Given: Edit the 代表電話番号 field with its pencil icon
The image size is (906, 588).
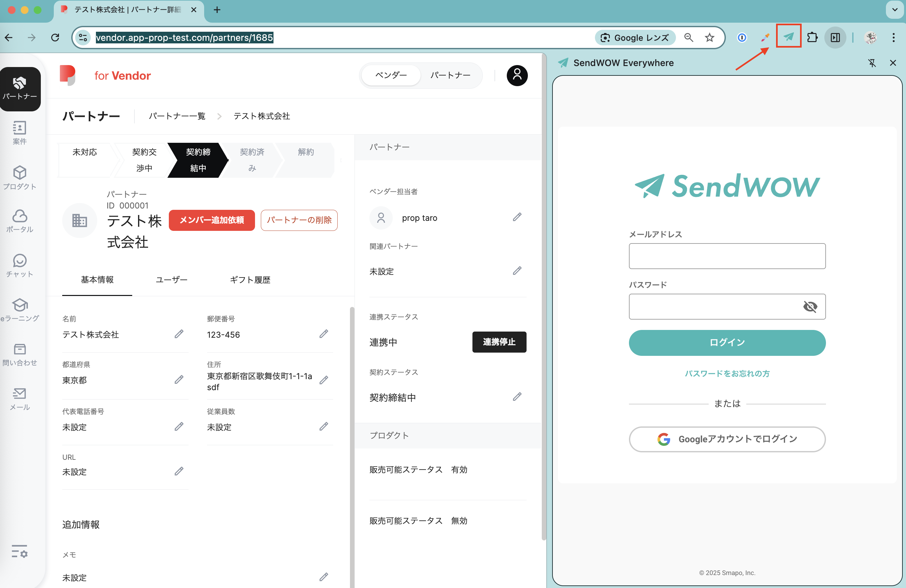Looking at the screenshot, I should [x=179, y=426].
